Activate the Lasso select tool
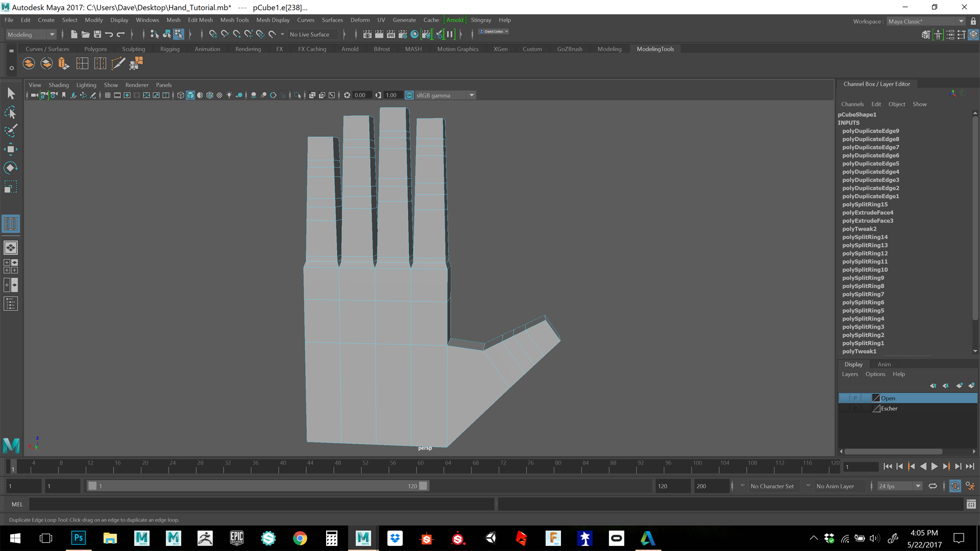Image resolution: width=980 pixels, height=551 pixels. point(11,112)
